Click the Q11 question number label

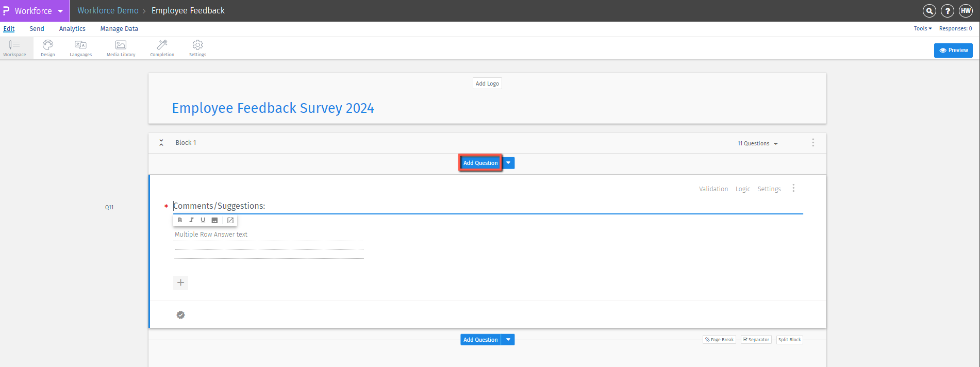coord(109,207)
